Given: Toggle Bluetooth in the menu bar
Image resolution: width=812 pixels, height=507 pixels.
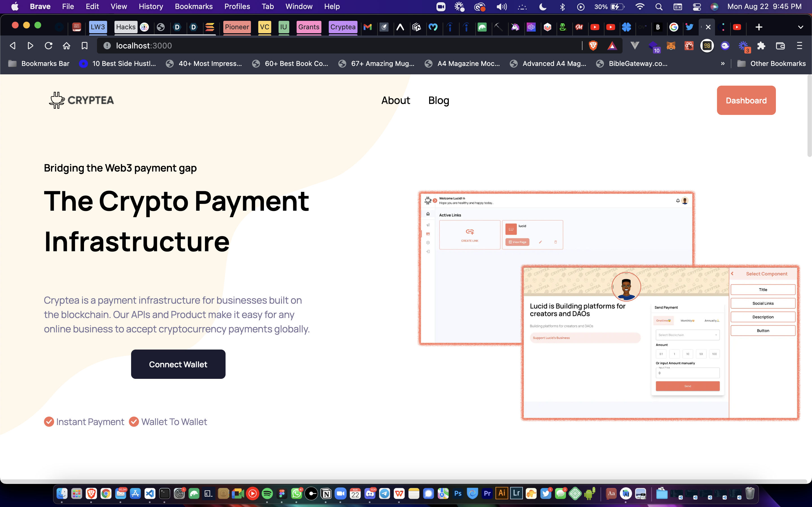Looking at the screenshot, I should tap(562, 7).
